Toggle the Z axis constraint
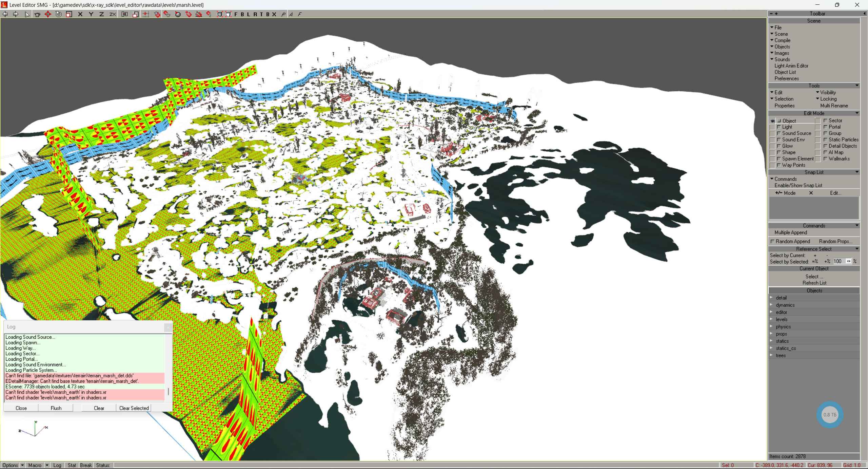Viewport: 868px width, 469px height. (101, 14)
